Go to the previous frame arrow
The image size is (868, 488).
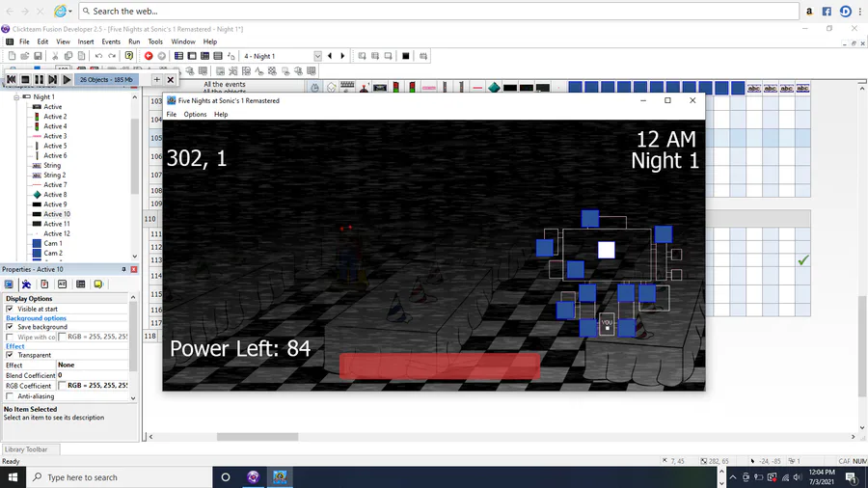pos(330,56)
